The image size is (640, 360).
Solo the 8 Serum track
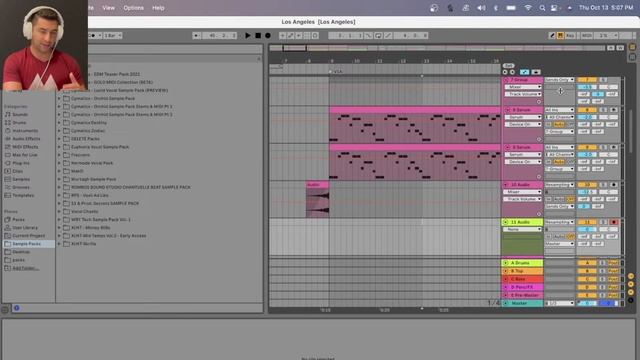(x=603, y=110)
